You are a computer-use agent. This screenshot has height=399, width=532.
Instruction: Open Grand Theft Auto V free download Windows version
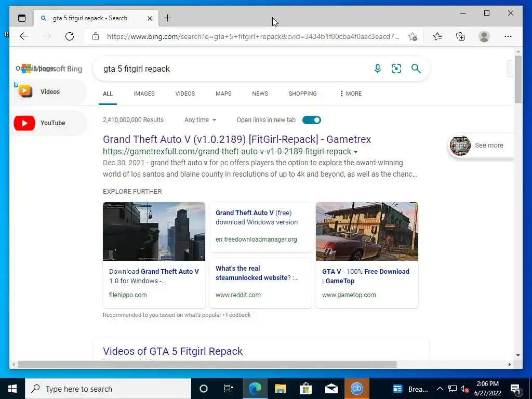coord(257,218)
